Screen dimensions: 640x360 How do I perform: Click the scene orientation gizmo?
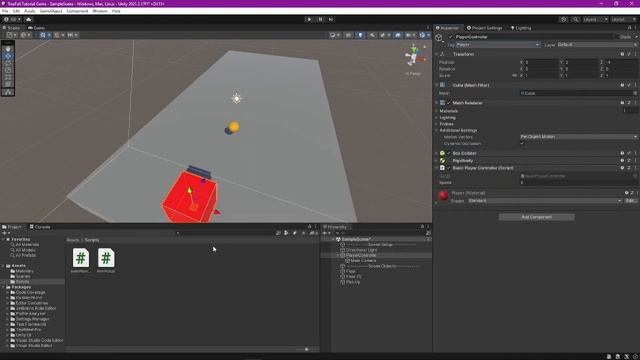click(414, 55)
